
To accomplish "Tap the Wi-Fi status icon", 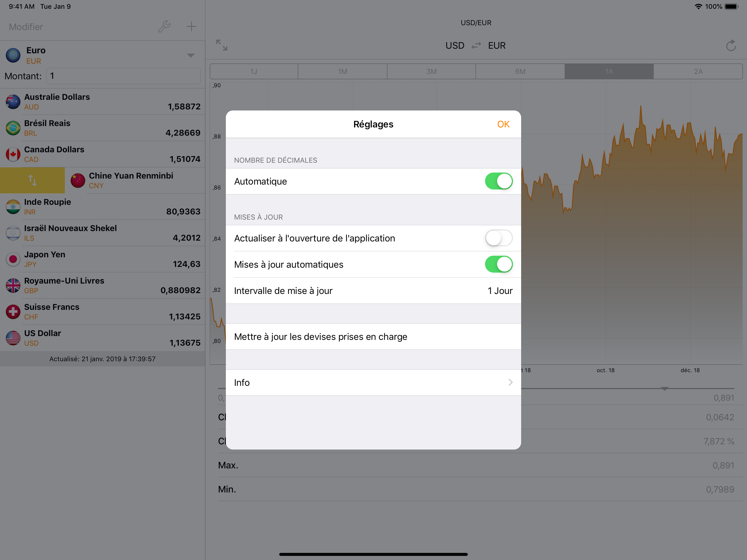I will point(698,6).
